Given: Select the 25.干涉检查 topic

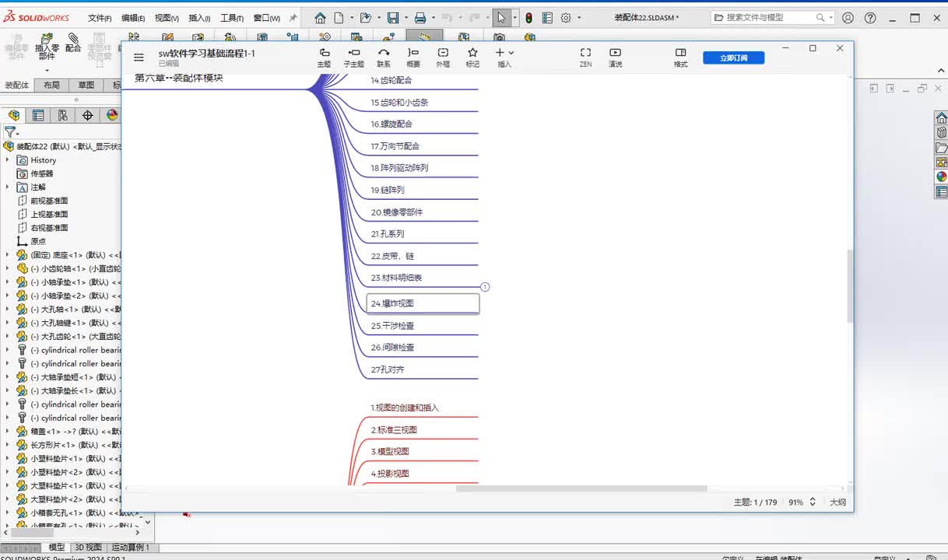Looking at the screenshot, I should coord(393,326).
